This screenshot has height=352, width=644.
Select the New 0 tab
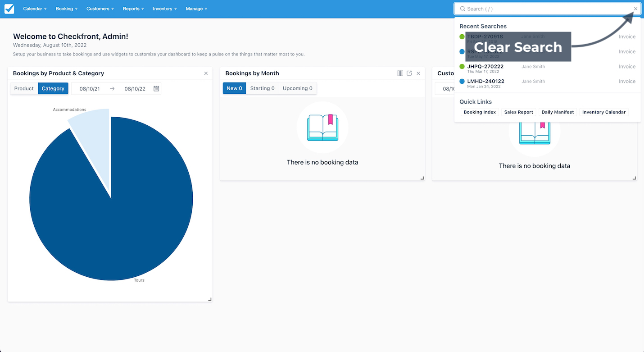(x=234, y=88)
